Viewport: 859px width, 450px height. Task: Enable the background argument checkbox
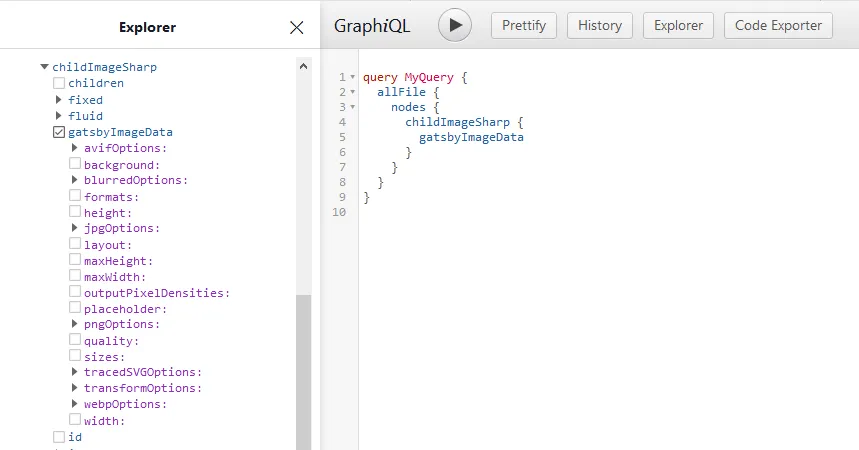pos(75,164)
